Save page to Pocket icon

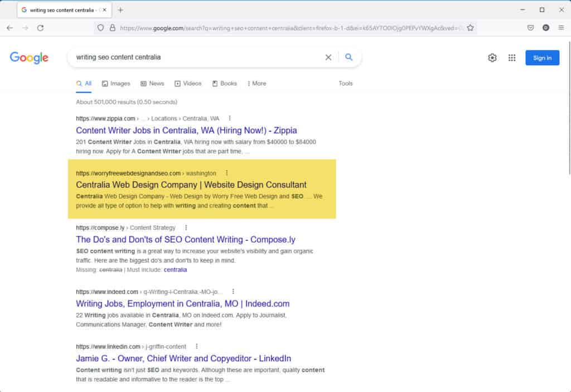pos(531,28)
